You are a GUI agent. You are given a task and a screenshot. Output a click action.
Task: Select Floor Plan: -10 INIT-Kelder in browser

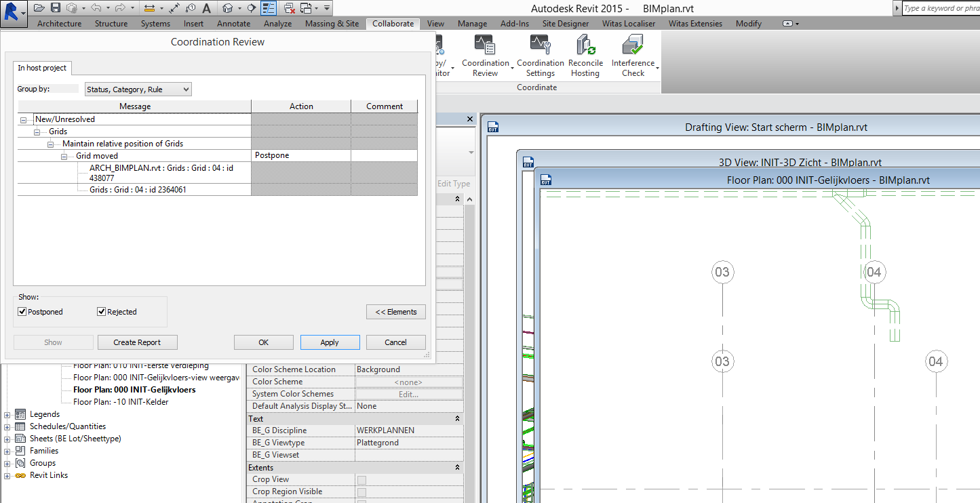(x=121, y=402)
